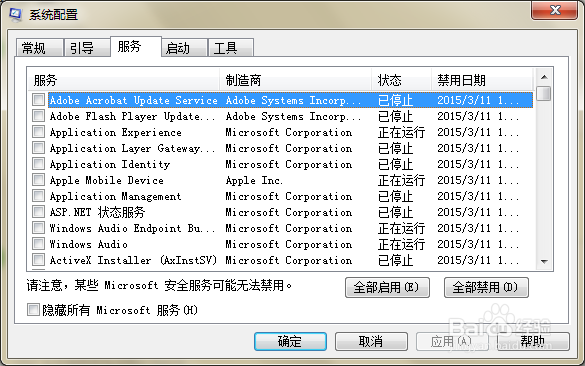Image resolution: width=585 pixels, height=366 pixels.
Task: Toggle Adobe Flash Player Update checkbox
Action: click(38, 116)
